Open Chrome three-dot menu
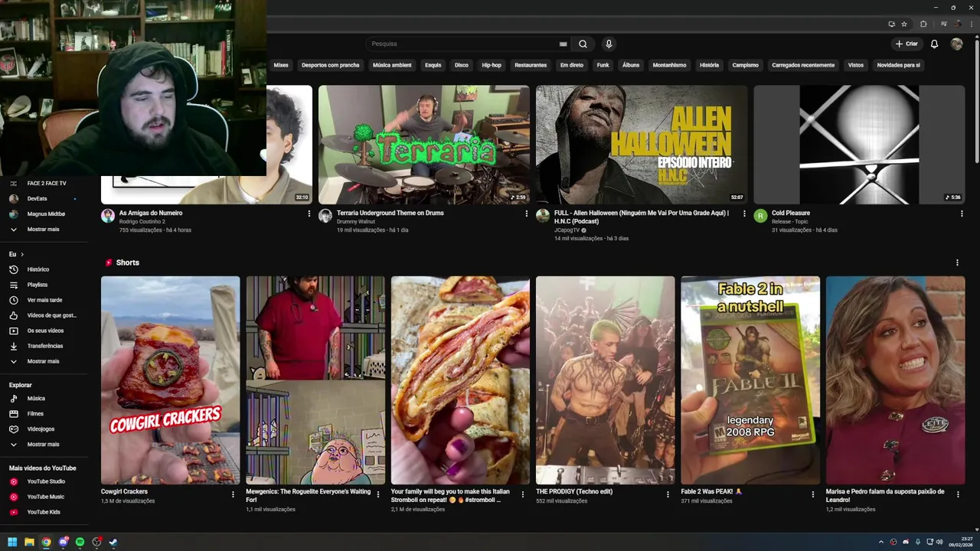 pos(972,24)
